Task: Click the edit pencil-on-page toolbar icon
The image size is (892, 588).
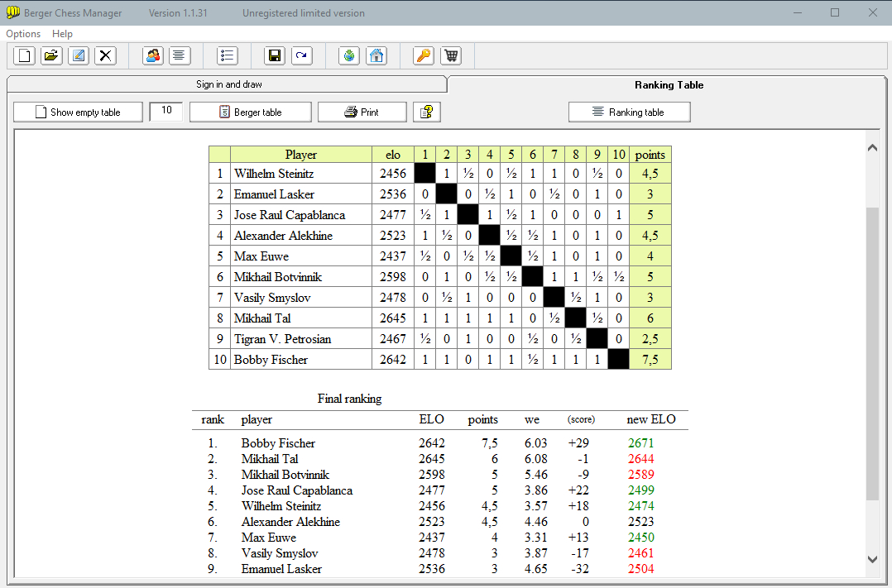Action: click(79, 55)
